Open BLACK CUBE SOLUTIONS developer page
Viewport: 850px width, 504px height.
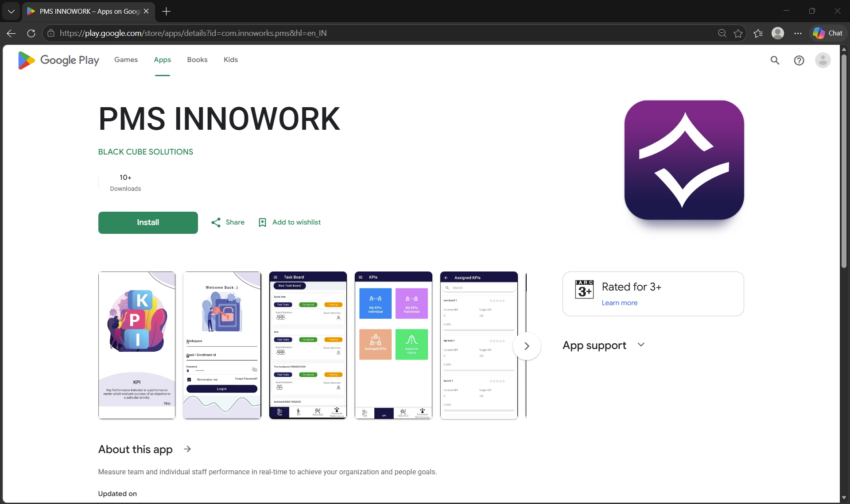(x=146, y=152)
